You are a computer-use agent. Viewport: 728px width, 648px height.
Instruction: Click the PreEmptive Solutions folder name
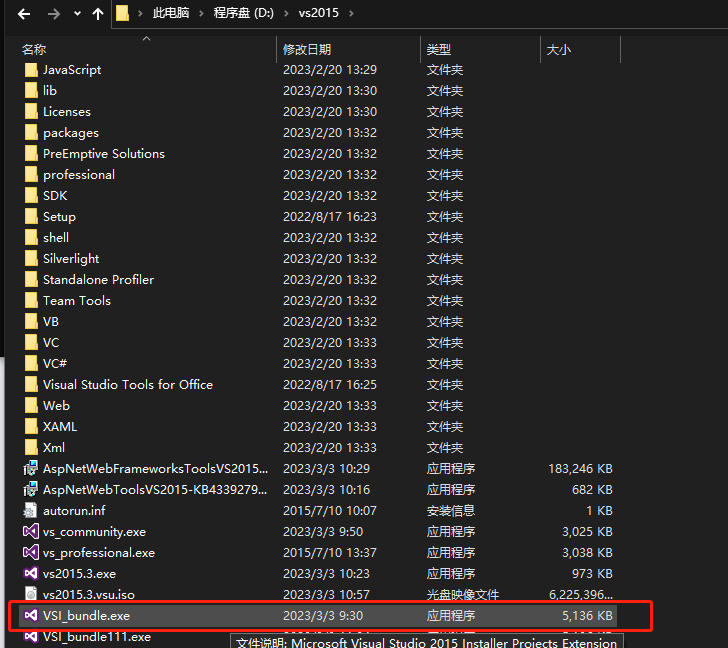pos(104,154)
